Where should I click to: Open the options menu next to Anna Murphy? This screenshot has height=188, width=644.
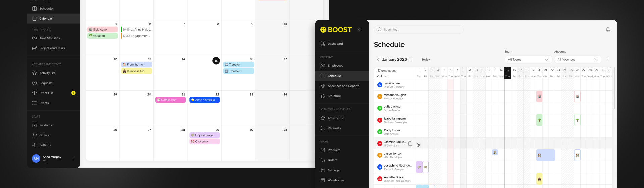click(x=73, y=159)
